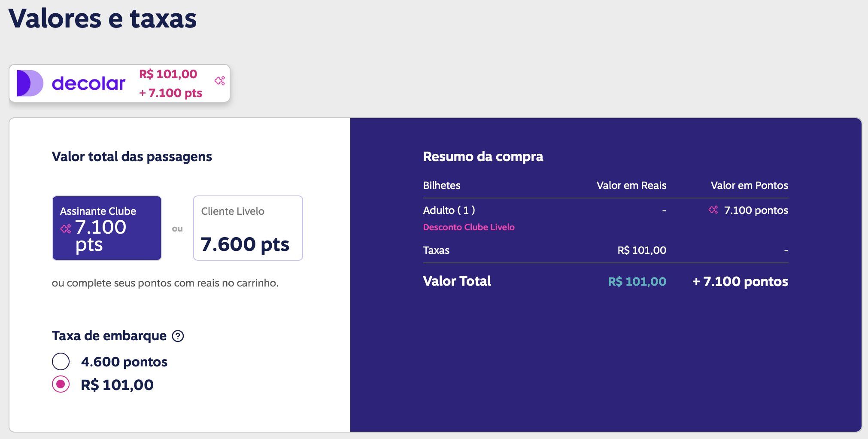This screenshot has height=439, width=868.
Task: Click the Resumo da compra heading
Action: 483,157
